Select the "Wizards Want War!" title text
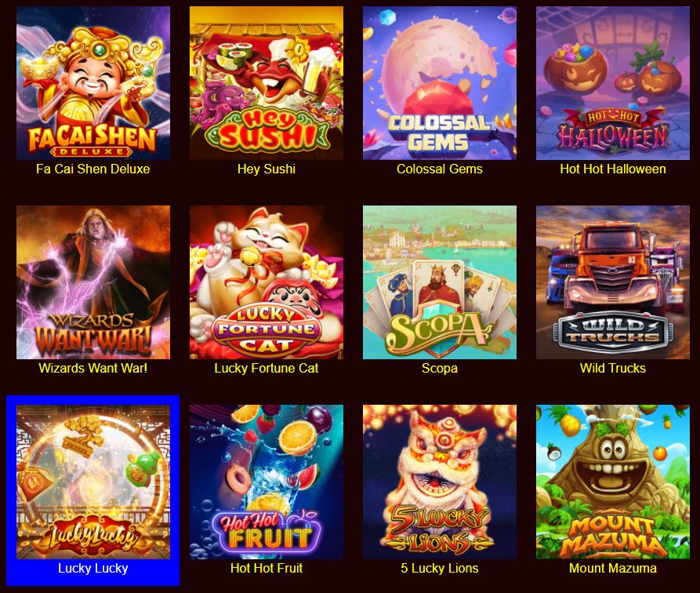700x593 pixels. [92, 368]
